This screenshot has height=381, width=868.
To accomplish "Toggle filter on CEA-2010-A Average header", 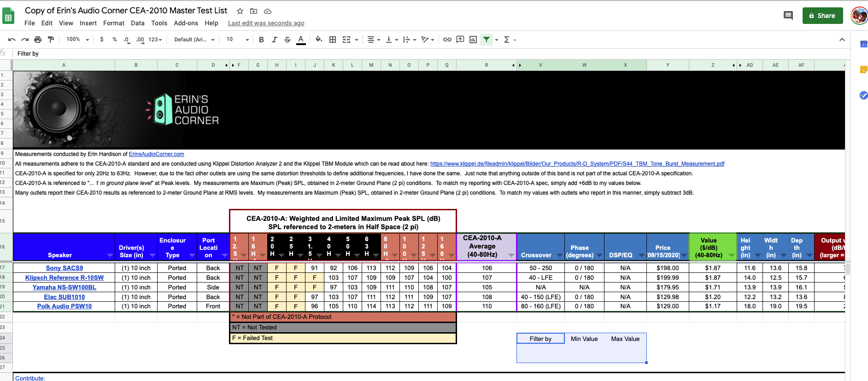I will (511, 255).
